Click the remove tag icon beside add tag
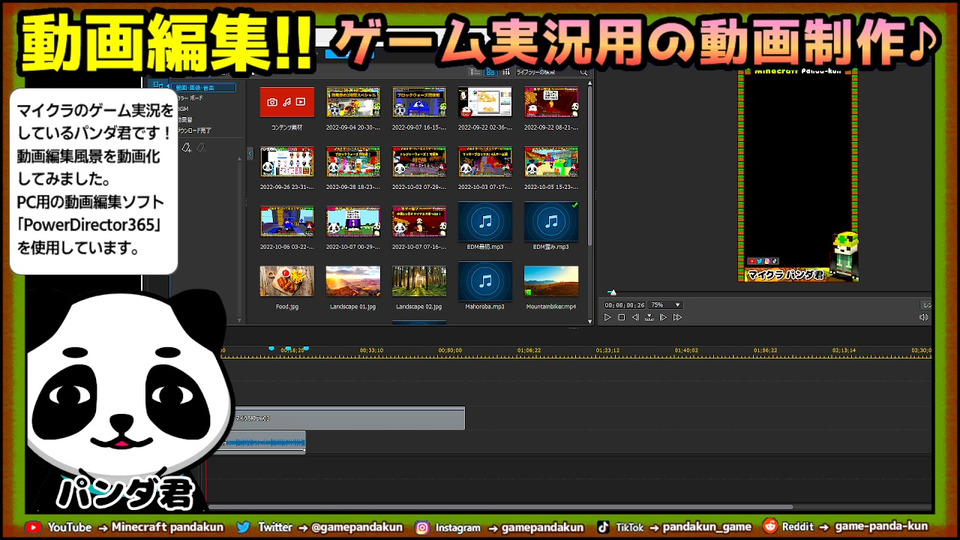 coord(201,148)
